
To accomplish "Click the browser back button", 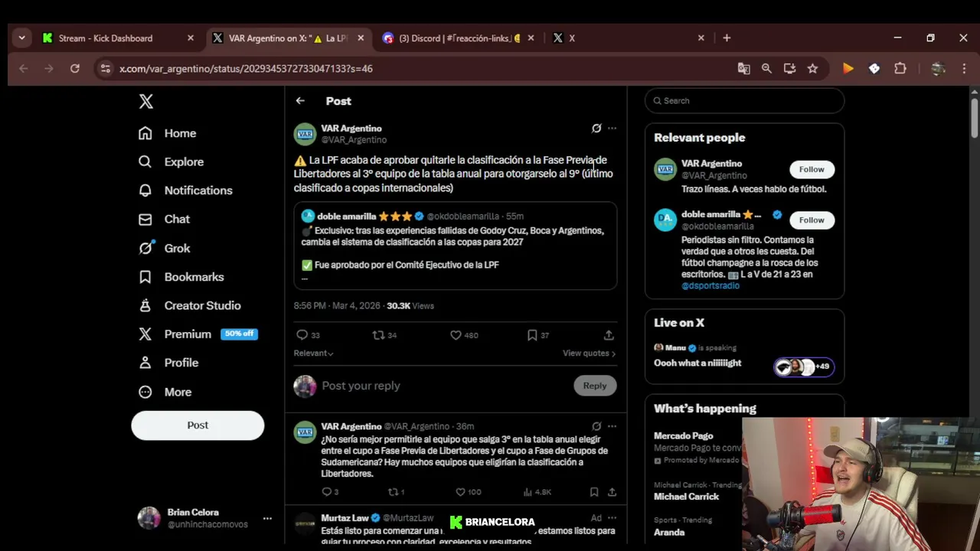I will pos(23,69).
